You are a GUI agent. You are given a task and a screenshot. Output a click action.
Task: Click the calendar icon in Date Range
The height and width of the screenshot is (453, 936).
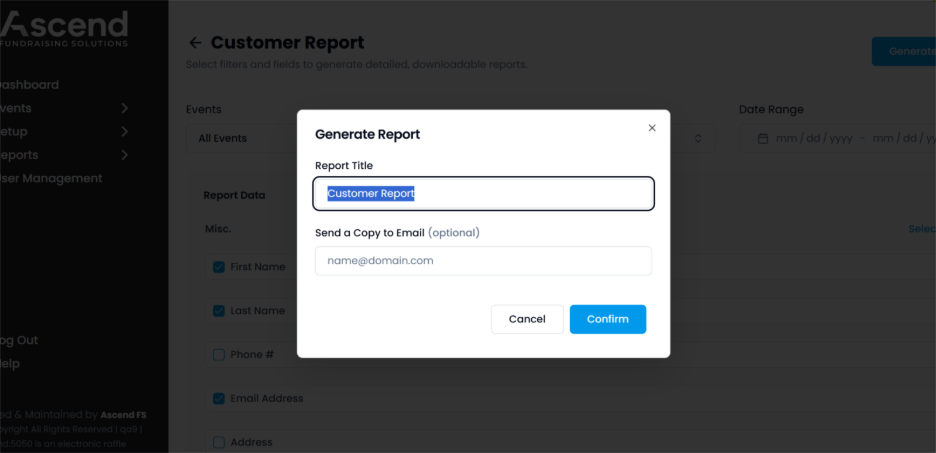click(x=763, y=138)
